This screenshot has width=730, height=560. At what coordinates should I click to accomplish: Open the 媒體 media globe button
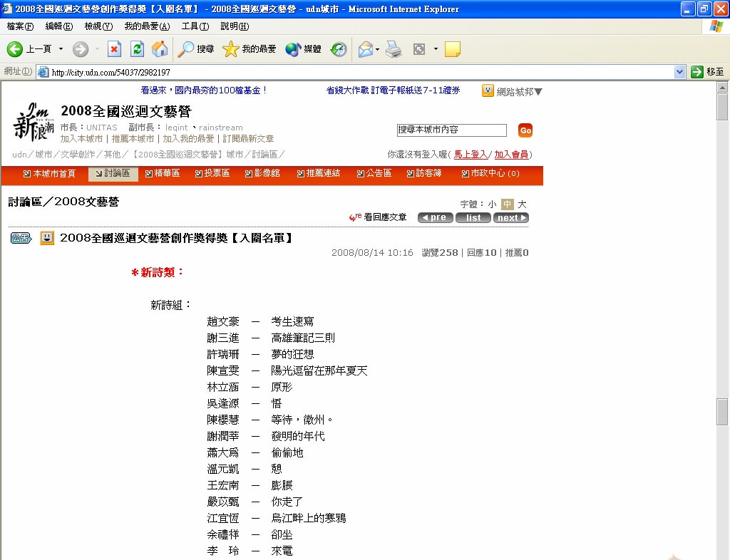coord(303,49)
